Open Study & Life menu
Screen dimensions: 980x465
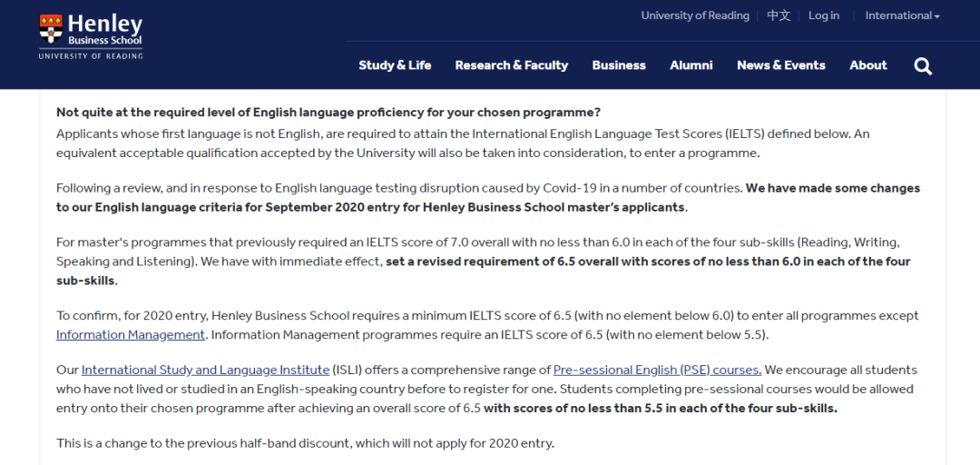coord(395,65)
